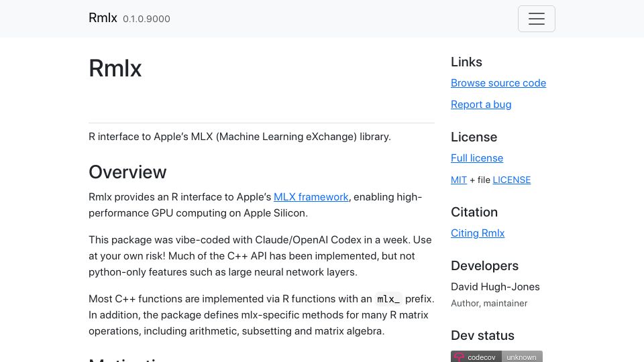Open the hamburger navigation menu

(537, 19)
